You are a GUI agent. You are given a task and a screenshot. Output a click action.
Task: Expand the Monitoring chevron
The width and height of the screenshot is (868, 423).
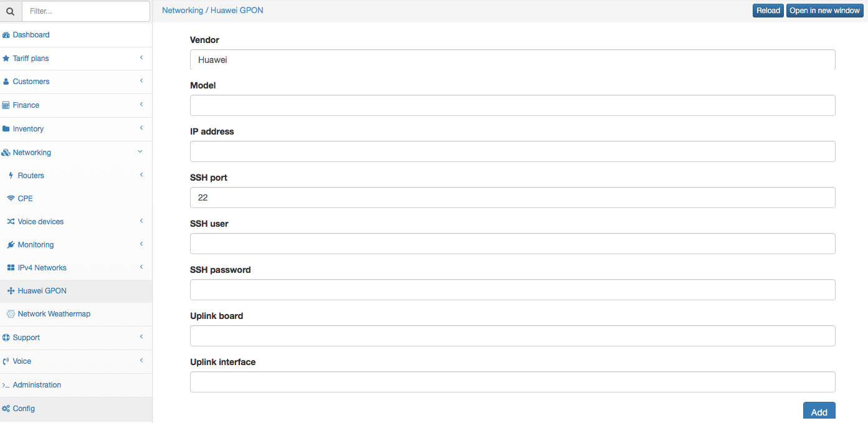coord(141,244)
